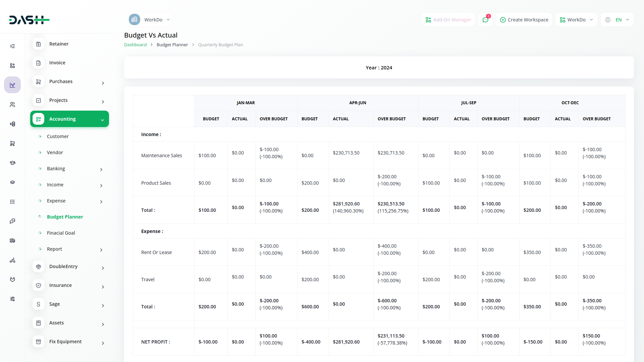644x362 pixels.
Task: Click the messages chat icon
Action: [x=485, y=20]
